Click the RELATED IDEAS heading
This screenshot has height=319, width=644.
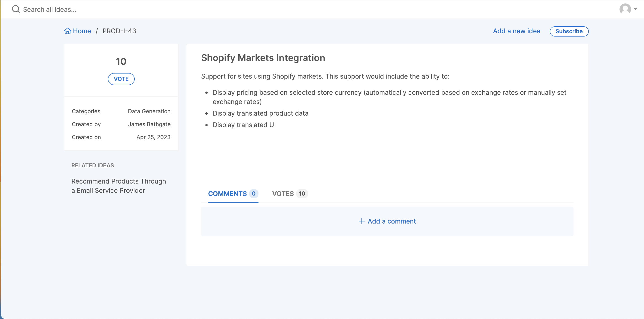tap(93, 165)
